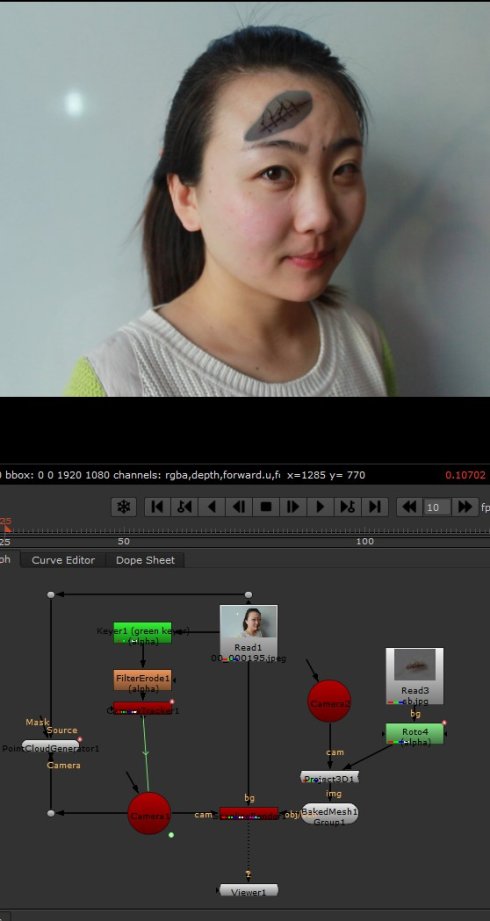Viewport: 490px width, 921px height.
Task: Click the snowflake freeze icon
Action: click(123, 507)
